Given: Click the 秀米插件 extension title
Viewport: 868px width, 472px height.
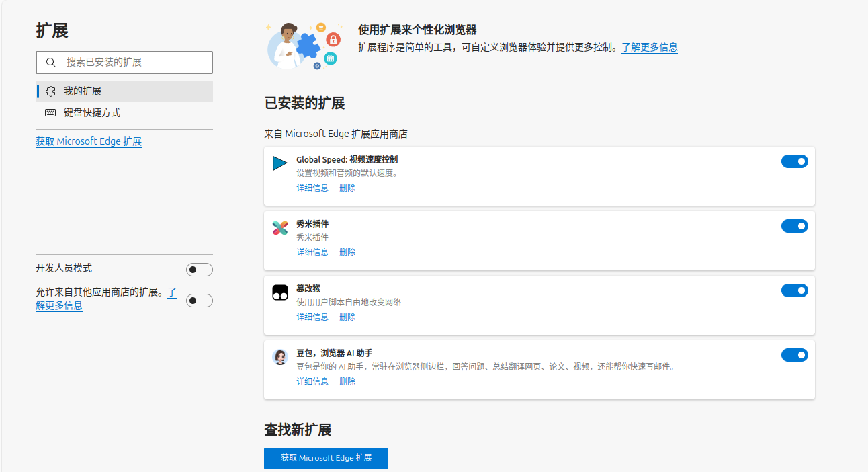Looking at the screenshot, I should pos(312,224).
